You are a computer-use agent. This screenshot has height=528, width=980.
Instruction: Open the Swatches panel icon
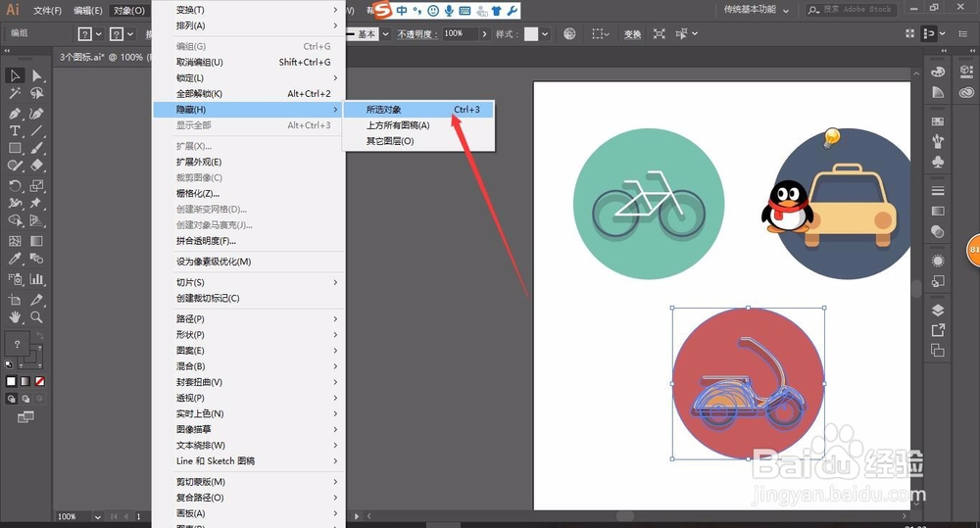pyautogui.click(x=938, y=121)
